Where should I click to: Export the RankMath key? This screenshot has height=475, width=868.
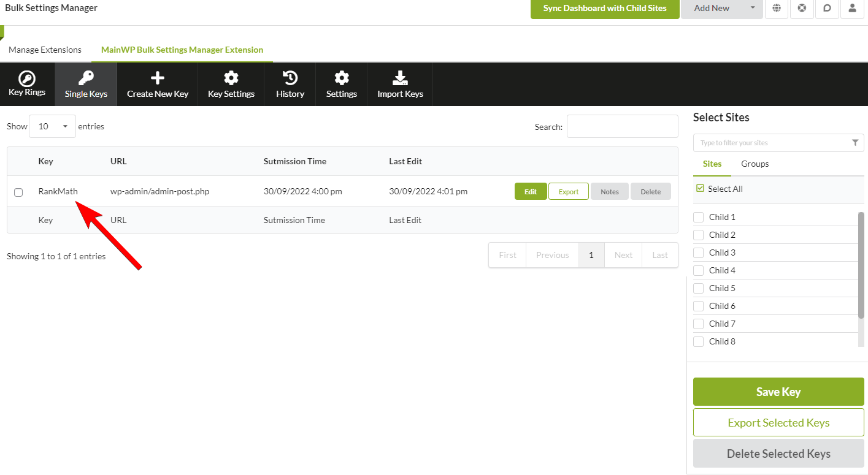click(x=569, y=192)
